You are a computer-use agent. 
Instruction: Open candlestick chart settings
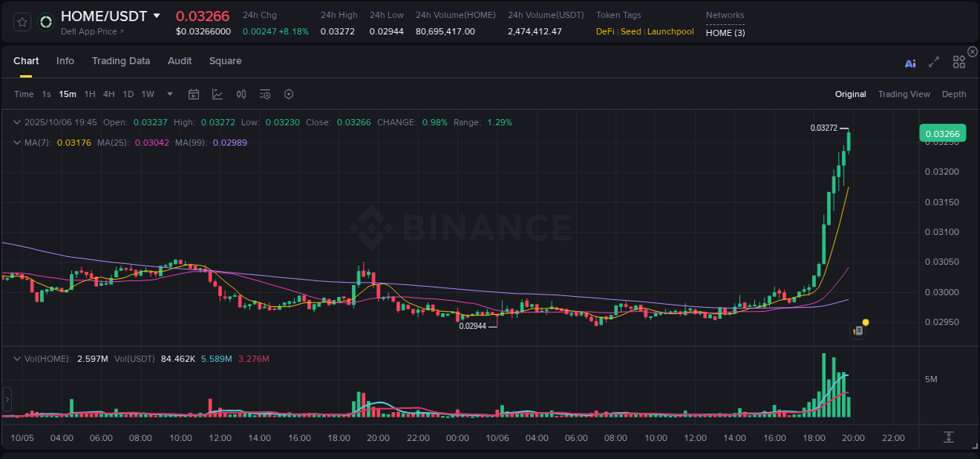click(x=241, y=94)
